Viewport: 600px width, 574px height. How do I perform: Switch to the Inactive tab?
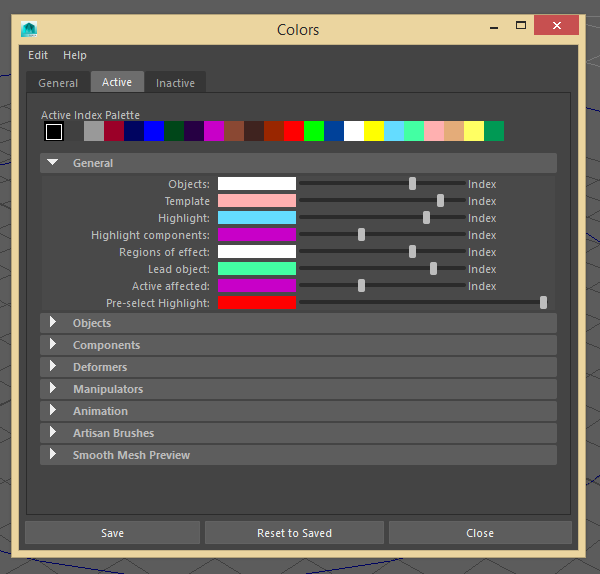pos(175,83)
